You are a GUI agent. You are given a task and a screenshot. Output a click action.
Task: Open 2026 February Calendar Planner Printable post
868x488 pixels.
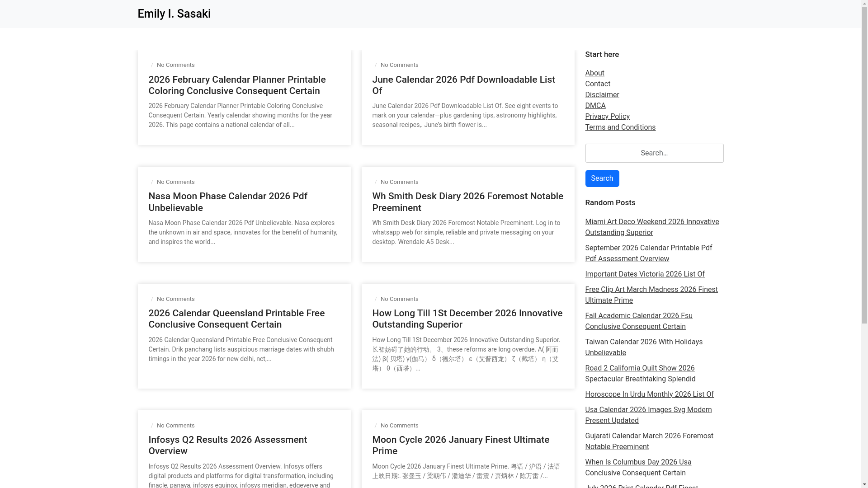237,85
